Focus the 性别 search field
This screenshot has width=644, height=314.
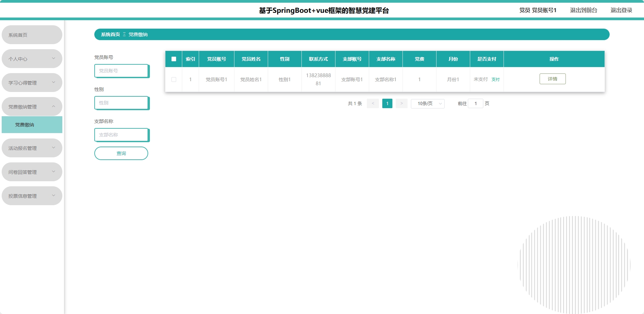pyautogui.click(x=121, y=103)
